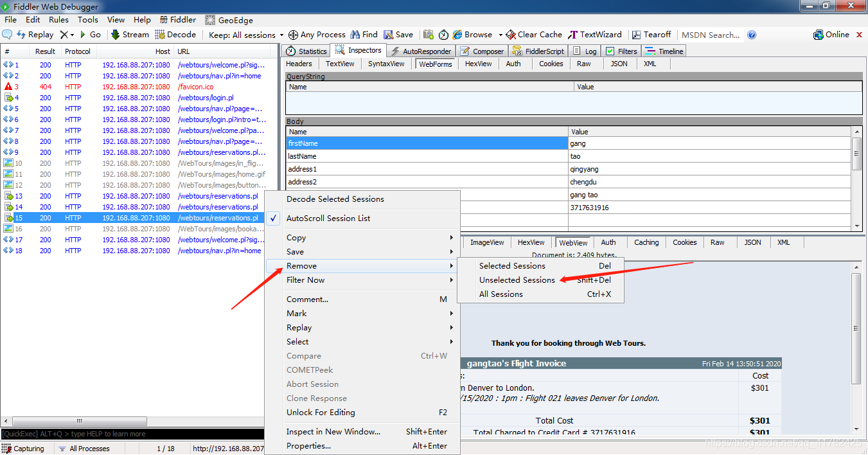This screenshot has width=868, height=455.
Task: Click Comment... in context menu
Action: click(x=362, y=299)
